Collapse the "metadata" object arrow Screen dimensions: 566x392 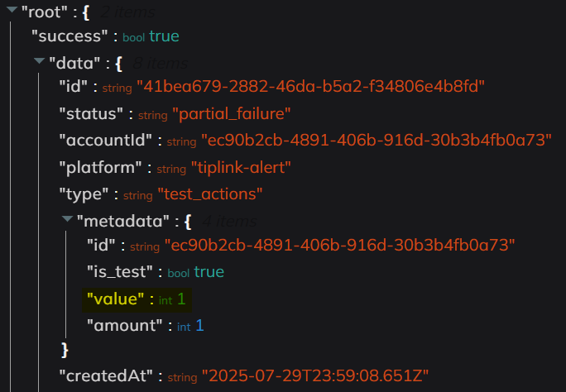(66, 222)
